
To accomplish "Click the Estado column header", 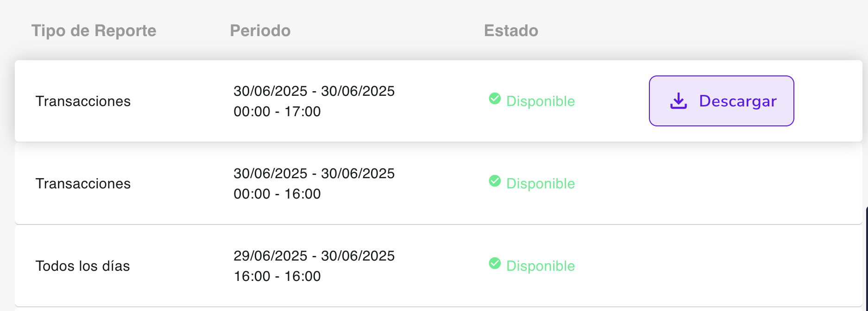I will click(x=511, y=31).
